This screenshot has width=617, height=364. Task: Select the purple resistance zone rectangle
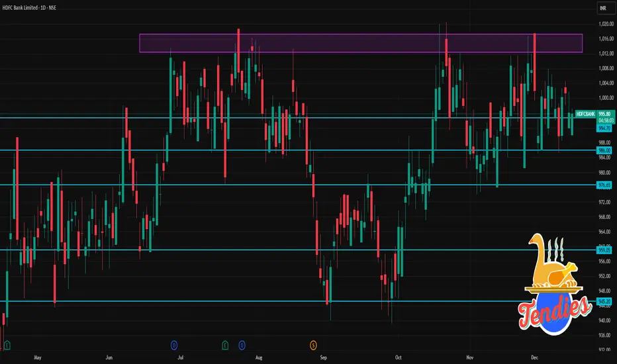tap(361, 43)
